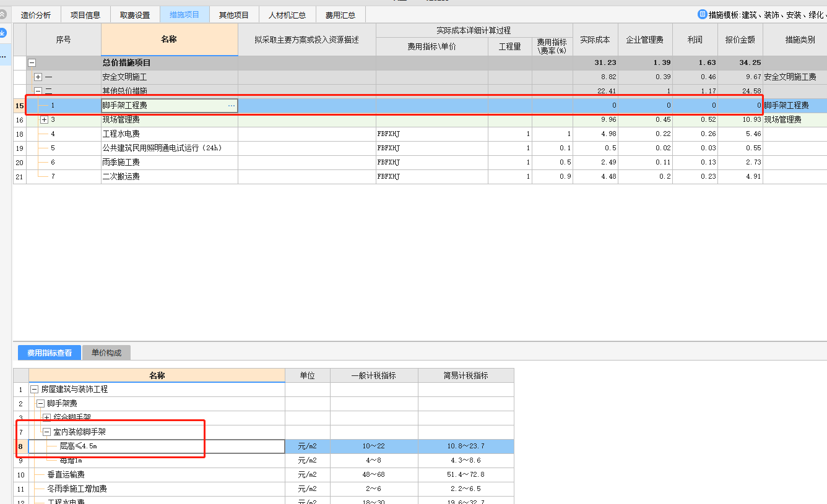Screen dimensions: 827x504
Task: Click the blue download arrow icon
Action: 2,33
